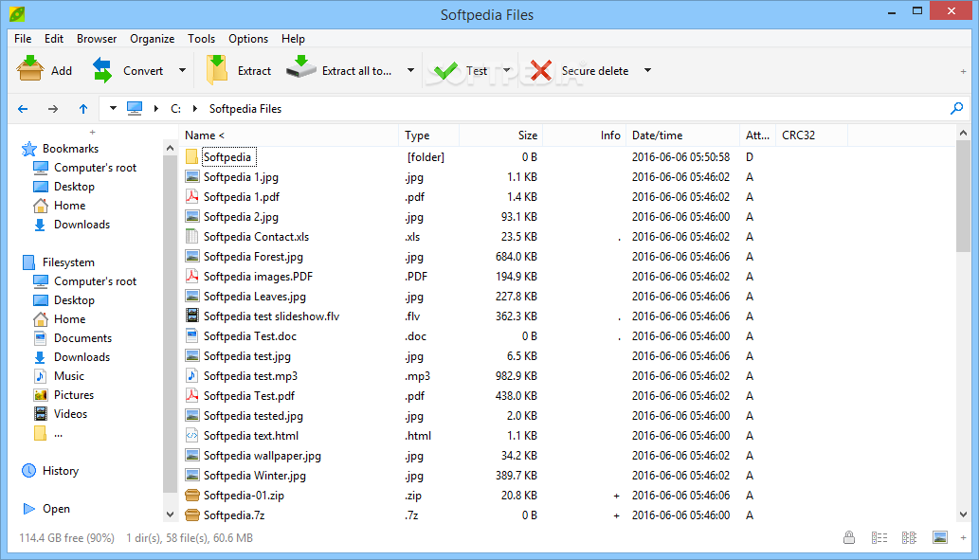Expand the breadcrumb arrow after C:
Screen dimensions: 979x560
tap(195, 109)
